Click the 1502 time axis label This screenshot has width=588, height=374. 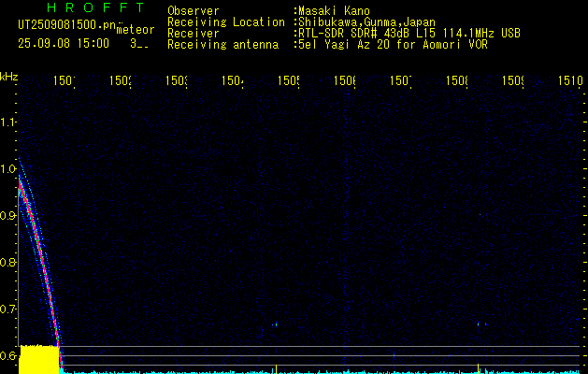pos(121,80)
